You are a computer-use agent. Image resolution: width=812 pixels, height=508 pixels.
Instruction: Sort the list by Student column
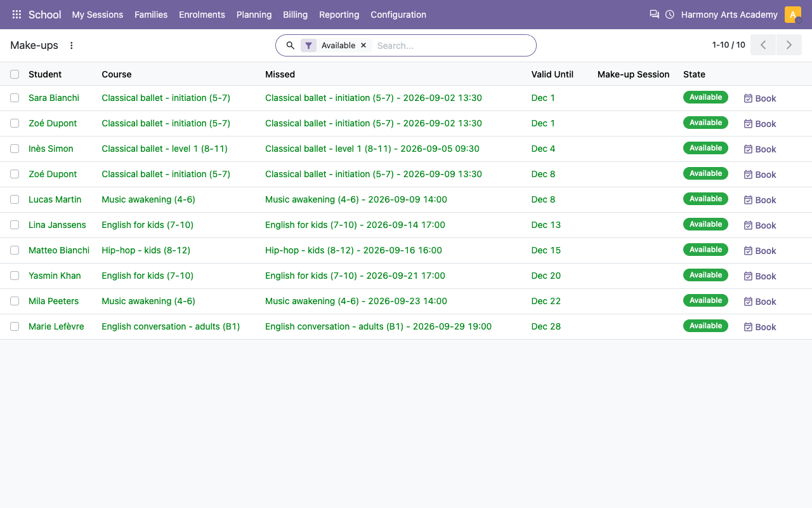coord(45,74)
